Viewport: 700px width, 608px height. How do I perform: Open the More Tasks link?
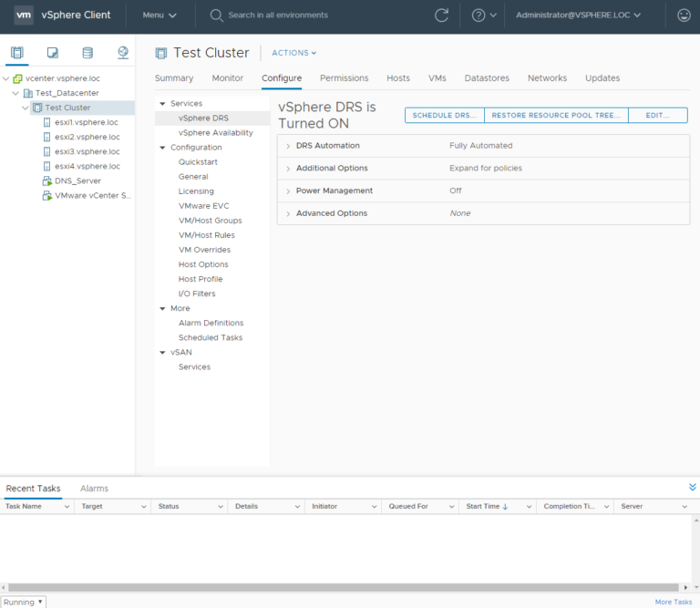click(x=674, y=603)
